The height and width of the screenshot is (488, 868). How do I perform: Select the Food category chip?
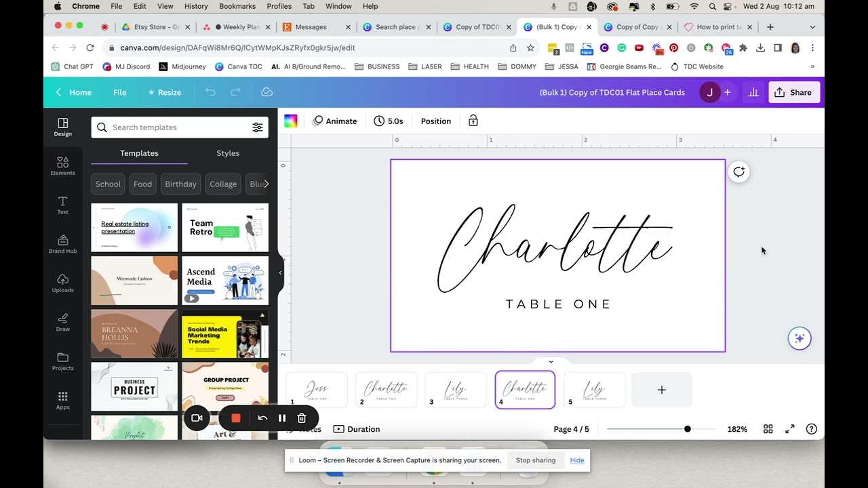(142, 184)
